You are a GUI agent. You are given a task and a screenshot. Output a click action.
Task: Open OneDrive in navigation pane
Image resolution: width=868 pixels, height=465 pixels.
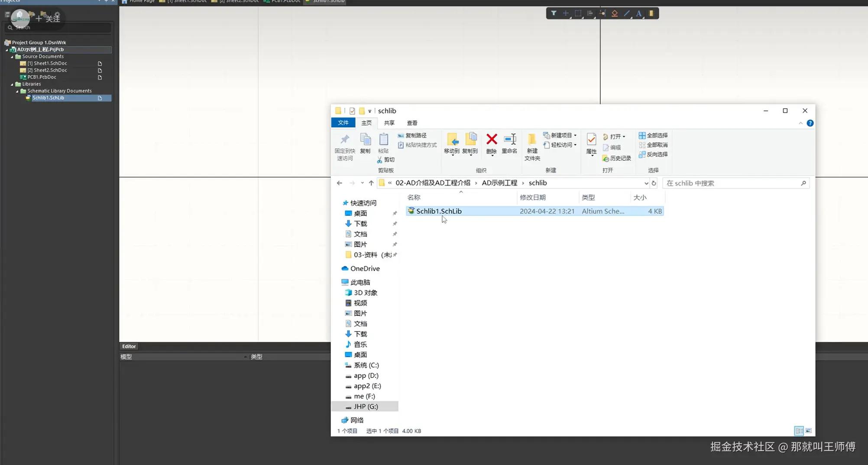pyautogui.click(x=360, y=269)
